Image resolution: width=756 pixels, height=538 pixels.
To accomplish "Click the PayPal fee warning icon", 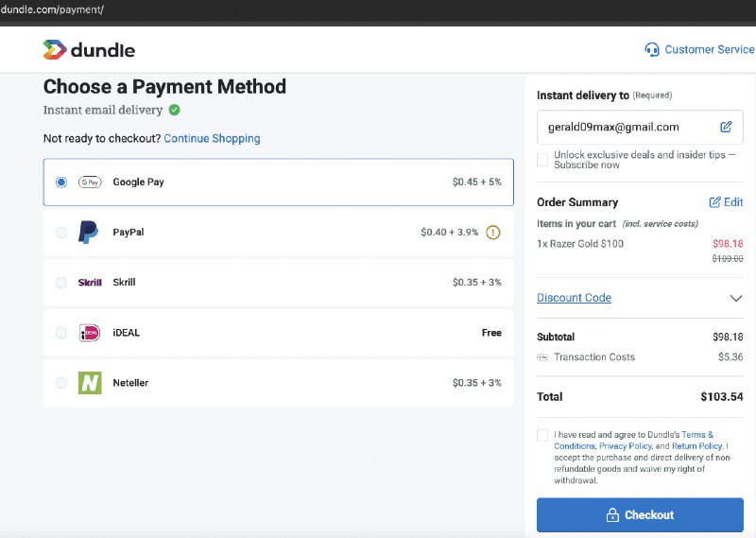I will point(492,232).
